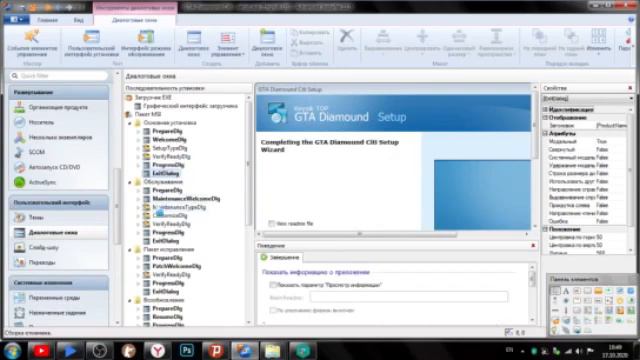Viewport: 640px width, 360px height.
Task: Click into the Quick filter search field
Action: click(x=59, y=76)
